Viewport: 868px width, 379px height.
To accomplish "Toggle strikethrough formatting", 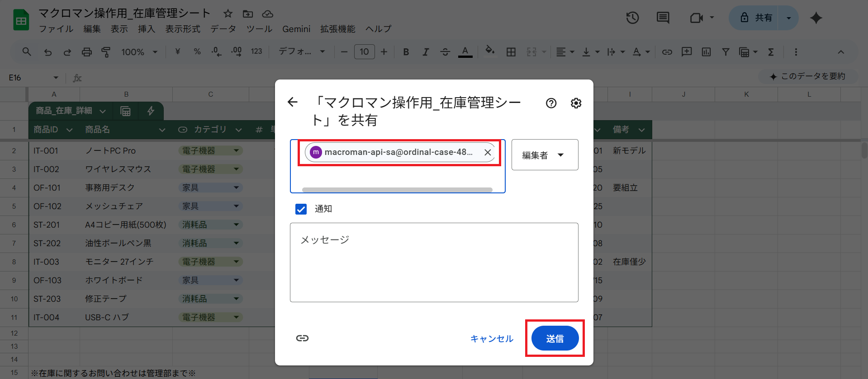I will pyautogui.click(x=445, y=52).
